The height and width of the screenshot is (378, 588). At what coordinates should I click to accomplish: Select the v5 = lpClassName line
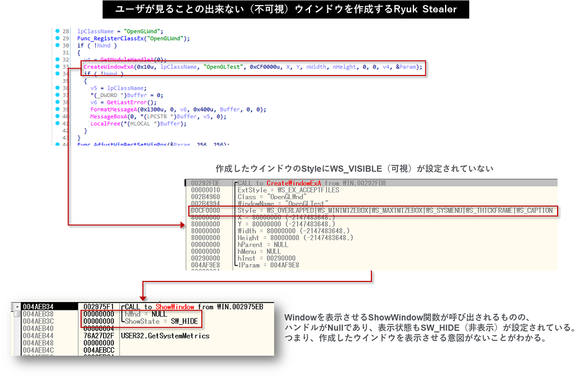tap(118, 88)
